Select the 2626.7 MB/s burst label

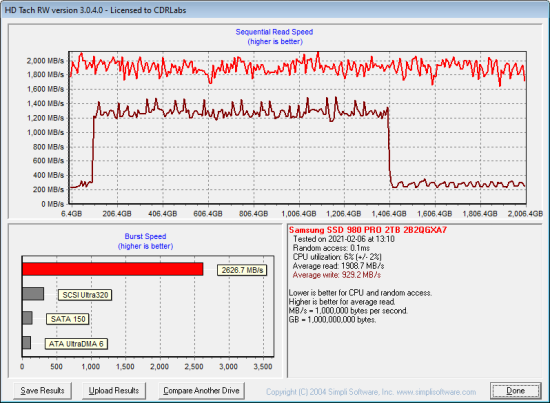242,270
